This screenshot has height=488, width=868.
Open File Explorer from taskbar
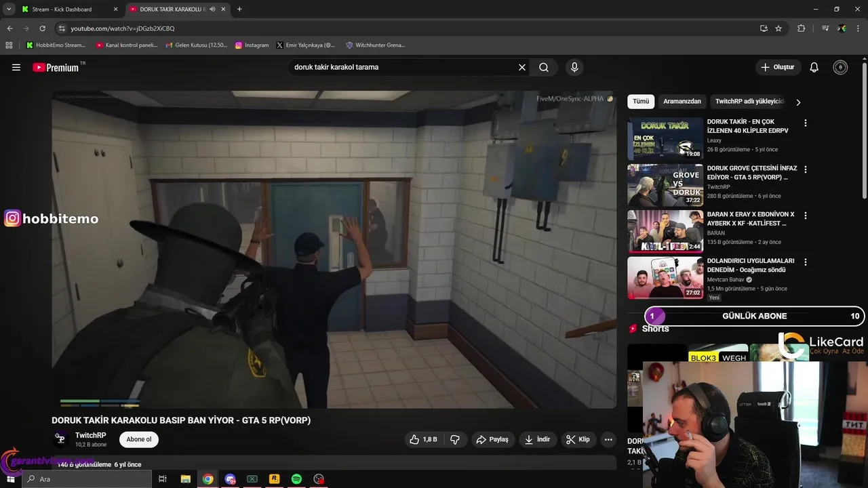click(185, 479)
